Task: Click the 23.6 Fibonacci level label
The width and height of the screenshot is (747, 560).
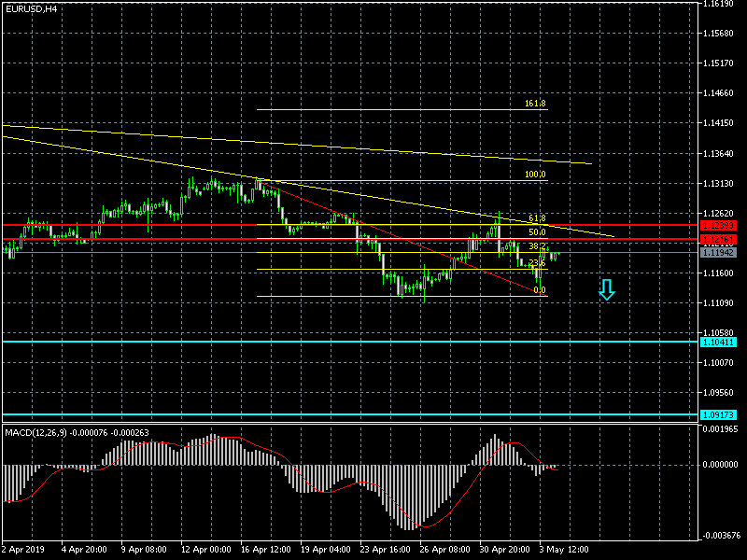Action: click(x=537, y=263)
